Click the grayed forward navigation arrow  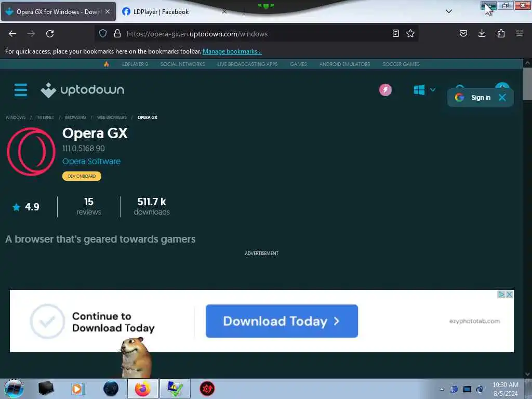coord(31,34)
